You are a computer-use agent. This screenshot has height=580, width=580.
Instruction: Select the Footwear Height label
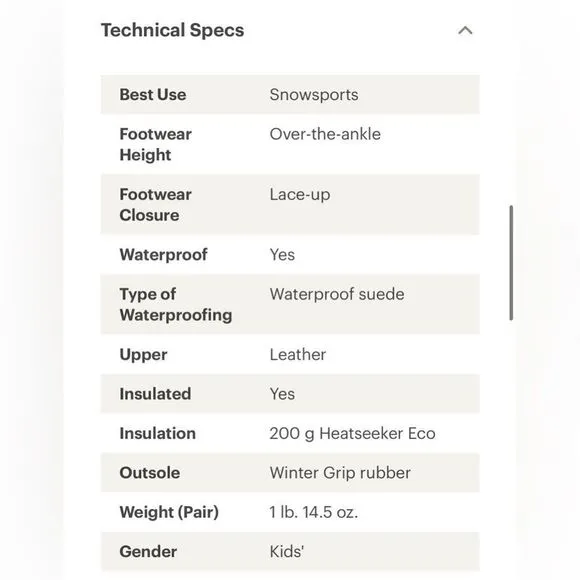point(155,144)
